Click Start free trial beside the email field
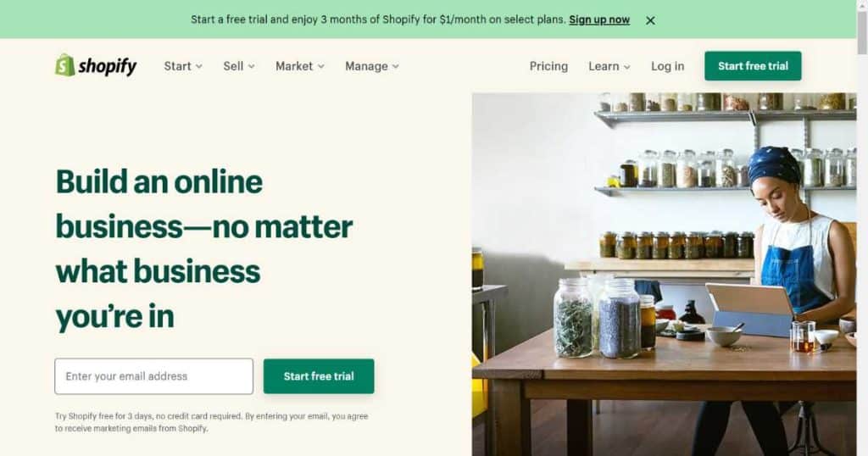Viewport: 868px width, 456px height. coord(319,376)
